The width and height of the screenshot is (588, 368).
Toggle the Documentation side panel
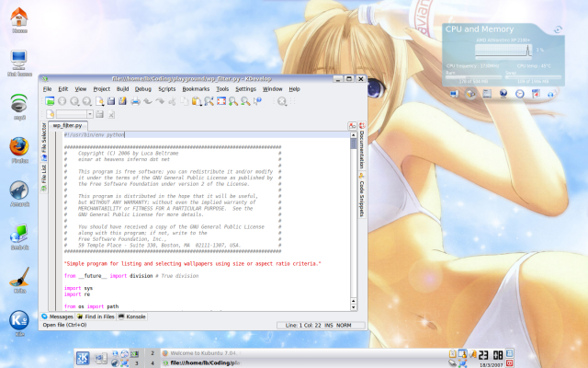(362, 149)
